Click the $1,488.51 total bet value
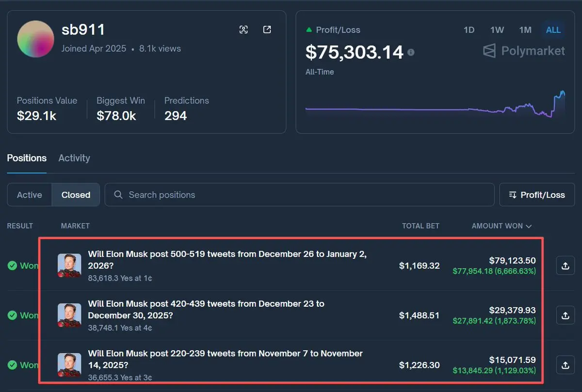 click(x=420, y=315)
